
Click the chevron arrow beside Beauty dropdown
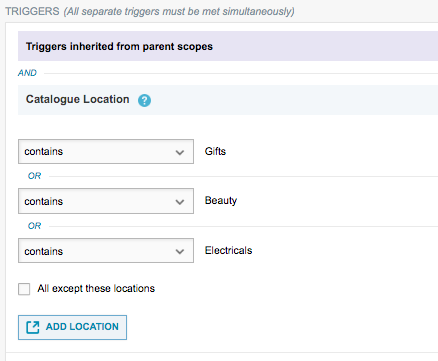(x=180, y=202)
